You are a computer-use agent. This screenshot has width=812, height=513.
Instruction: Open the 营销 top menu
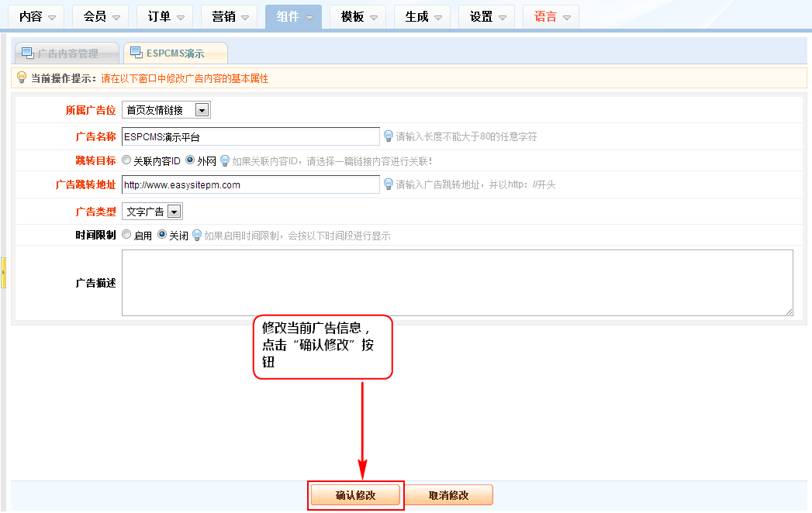point(229,16)
